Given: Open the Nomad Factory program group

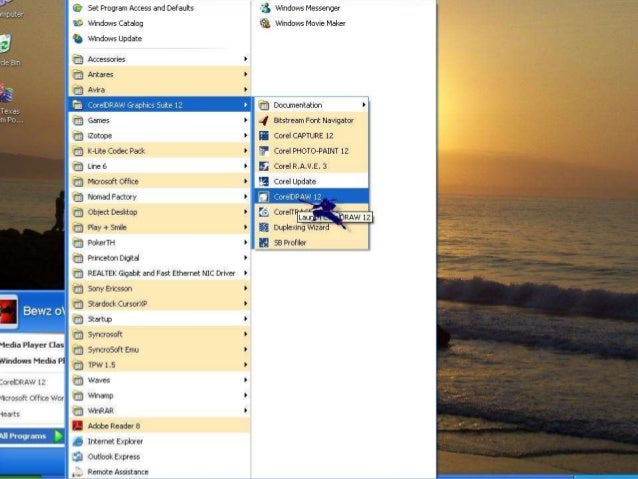Looking at the screenshot, I should [160, 197].
